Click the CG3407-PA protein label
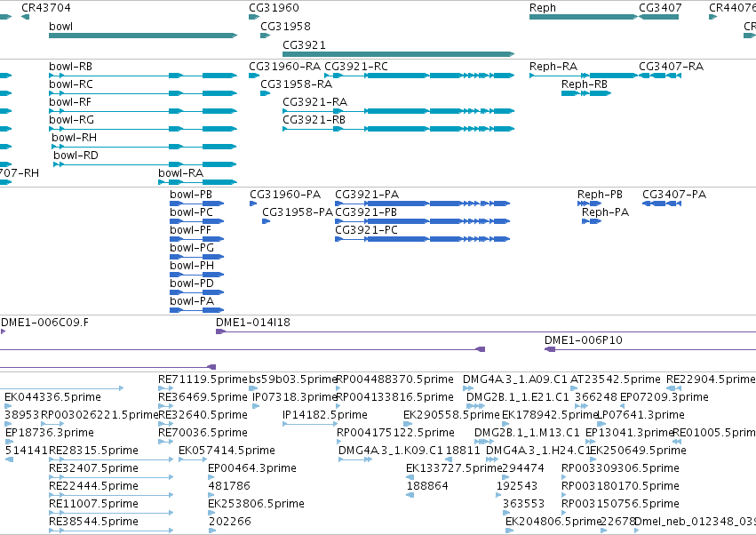This screenshot has width=756, height=535. click(674, 195)
